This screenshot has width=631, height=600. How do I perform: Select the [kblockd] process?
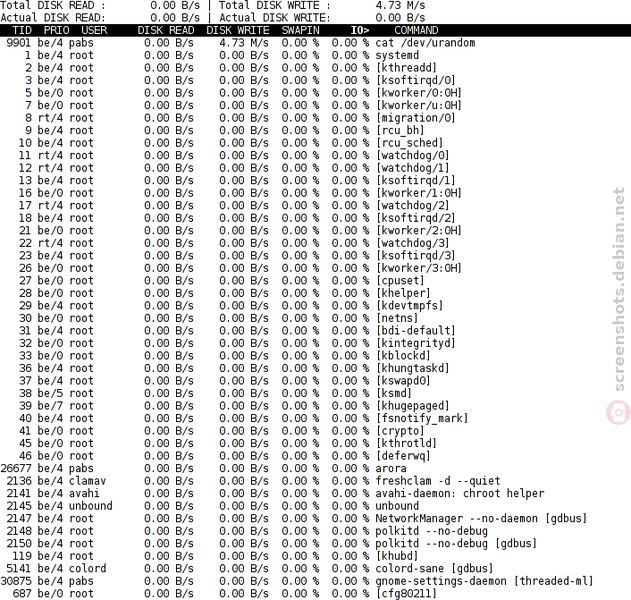click(316, 355)
